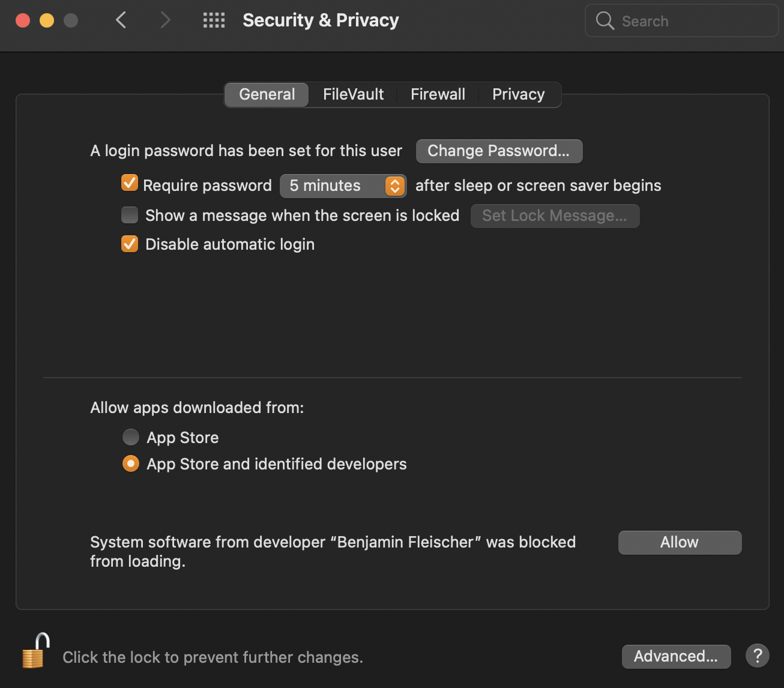The height and width of the screenshot is (688, 784).
Task: Click the yellow minimize window button
Action: point(47,20)
